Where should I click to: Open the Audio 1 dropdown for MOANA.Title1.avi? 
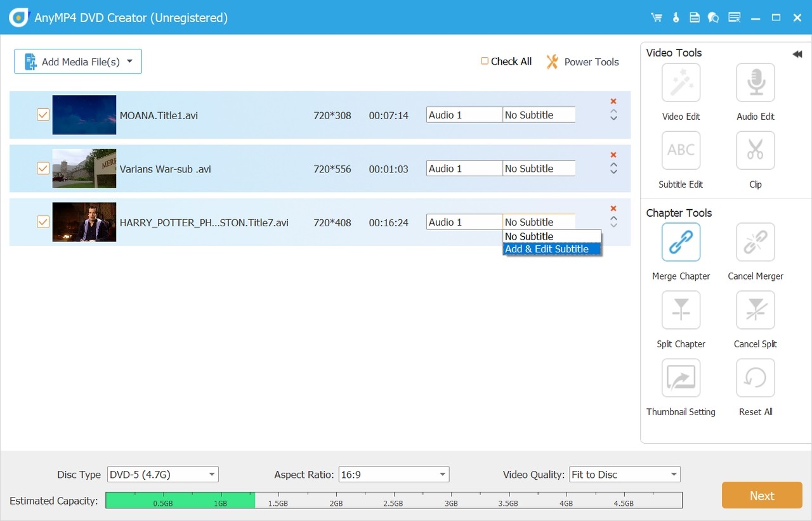click(464, 115)
